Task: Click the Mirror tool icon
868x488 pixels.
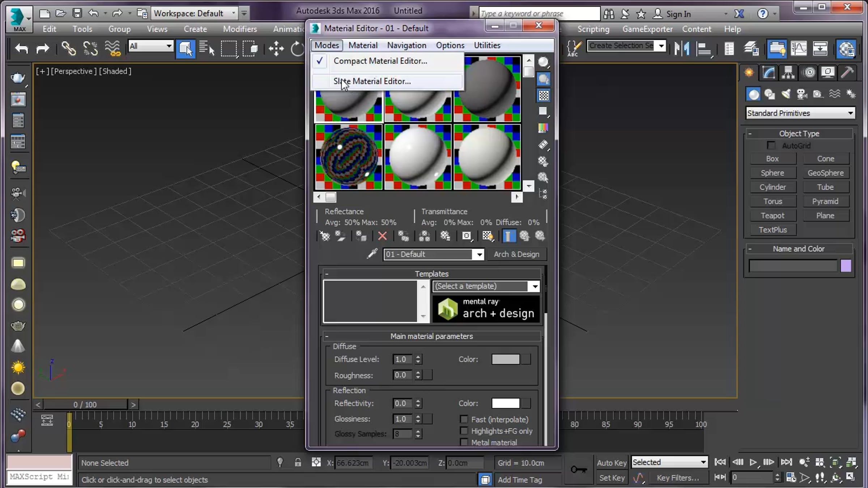Action: pyautogui.click(x=682, y=48)
